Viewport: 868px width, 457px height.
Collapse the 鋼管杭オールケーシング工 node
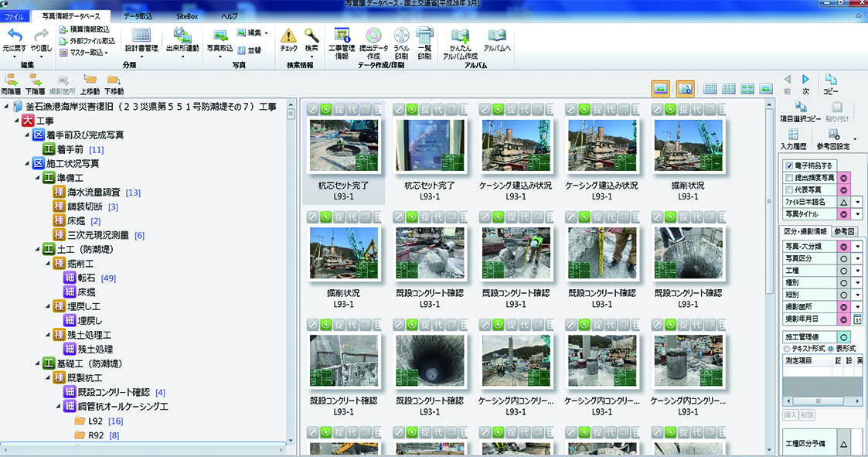58,406
